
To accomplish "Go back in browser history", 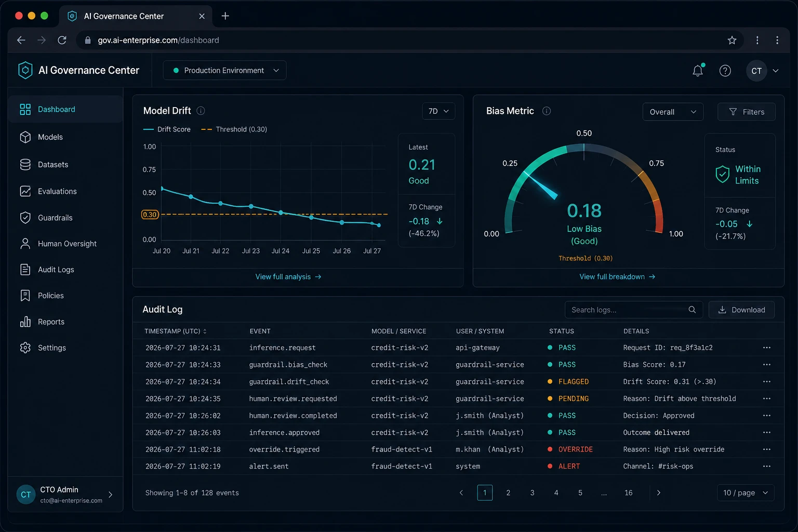I will 21,40.
